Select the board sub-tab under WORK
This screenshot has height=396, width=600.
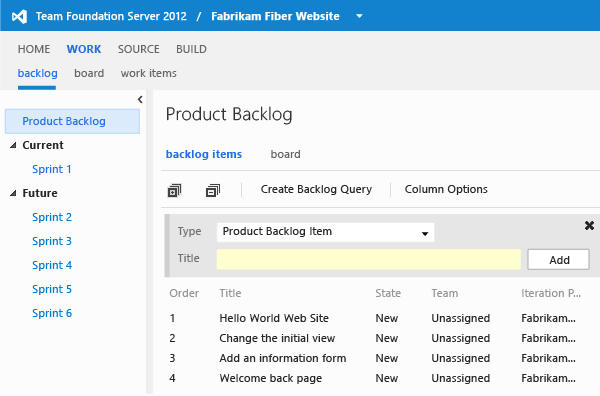tap(89, 73)
